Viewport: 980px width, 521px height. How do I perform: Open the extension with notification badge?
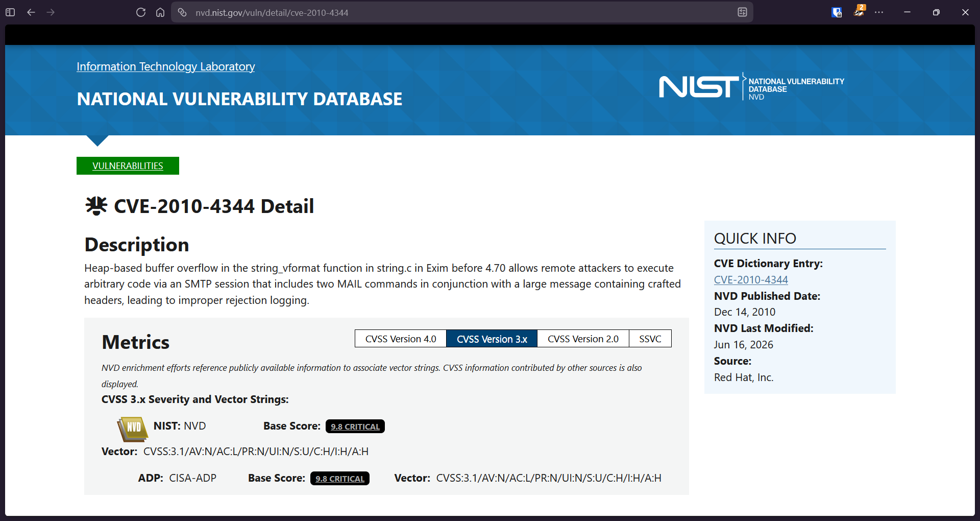pos(859,11)
